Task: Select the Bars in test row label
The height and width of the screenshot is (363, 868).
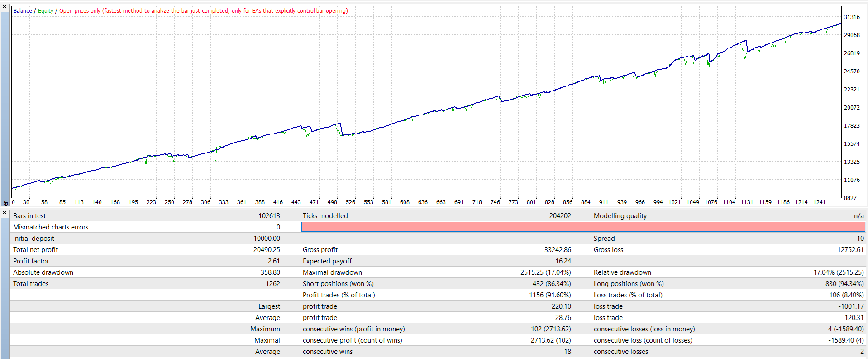Action: point(29,216)
